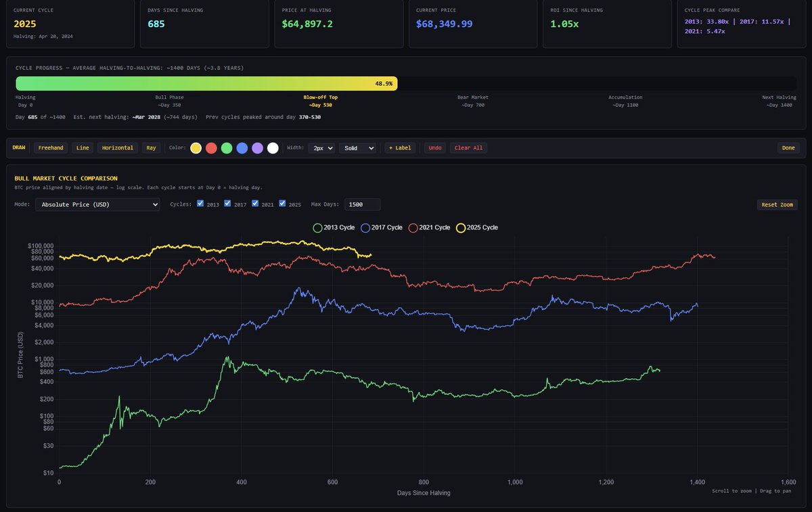Select the Line drawing tool
812x512 pixels.
[x=83, y=147]
